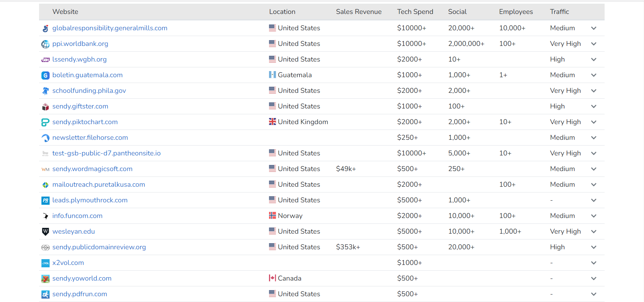Sort by the Website column header
The image size is (644, 302).
click(x=65, y=12)
